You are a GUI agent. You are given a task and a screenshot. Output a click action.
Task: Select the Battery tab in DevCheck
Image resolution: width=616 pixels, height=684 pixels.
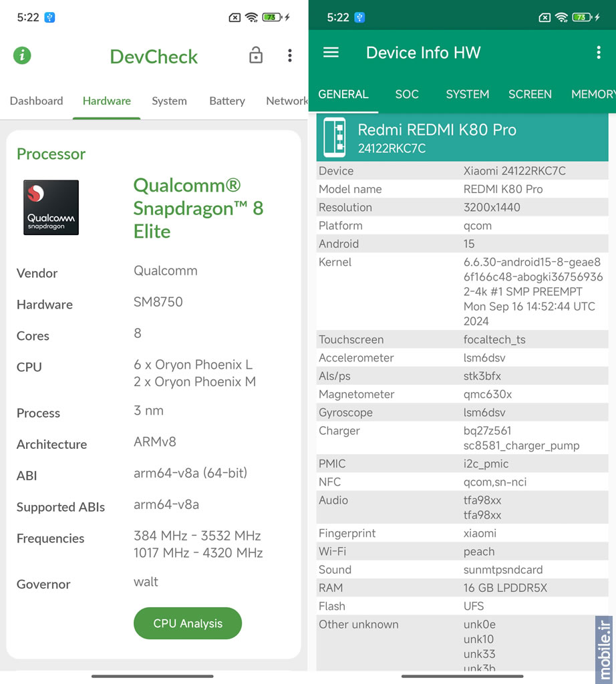pos(227,101)
